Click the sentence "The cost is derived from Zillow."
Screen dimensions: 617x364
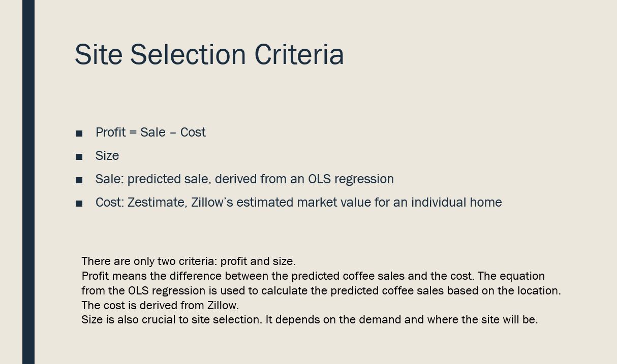160,305
